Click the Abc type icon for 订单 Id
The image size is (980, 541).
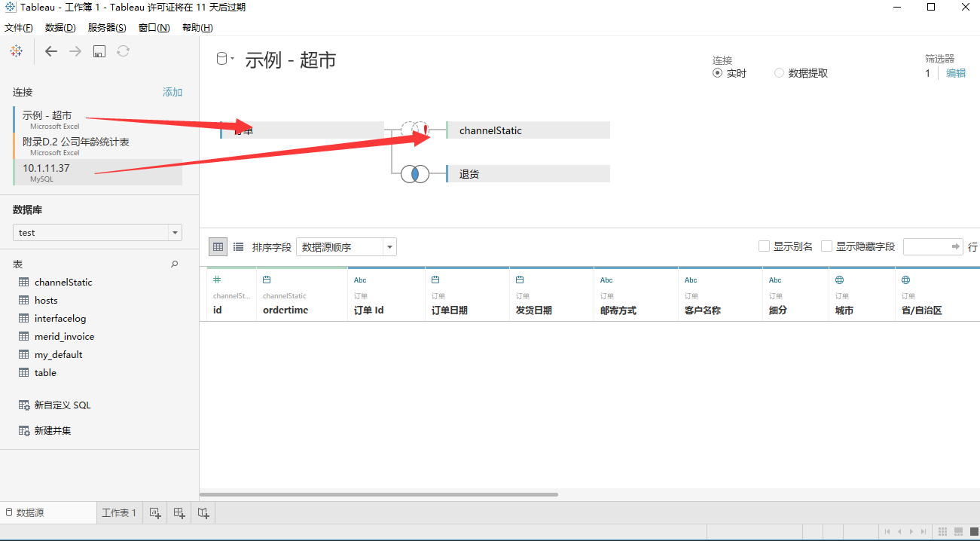[360, 280]
